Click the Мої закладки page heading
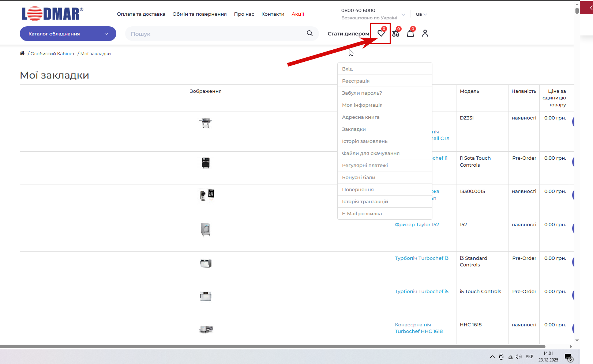Screen dimensions: 593x364 (55, 75)
